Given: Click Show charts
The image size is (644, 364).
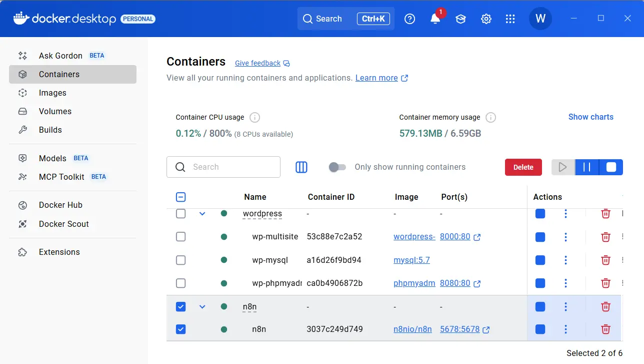Looking at the screenshot, I should pos(590,117).
